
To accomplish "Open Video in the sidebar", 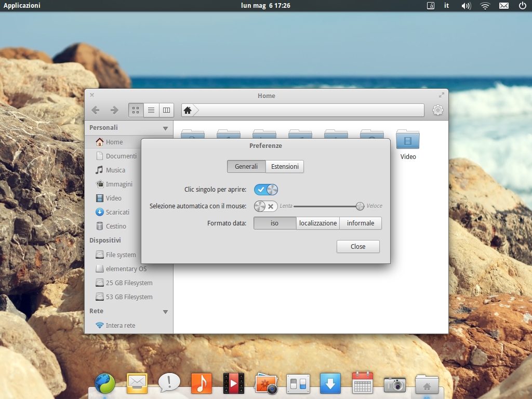I will pos(109,198).
